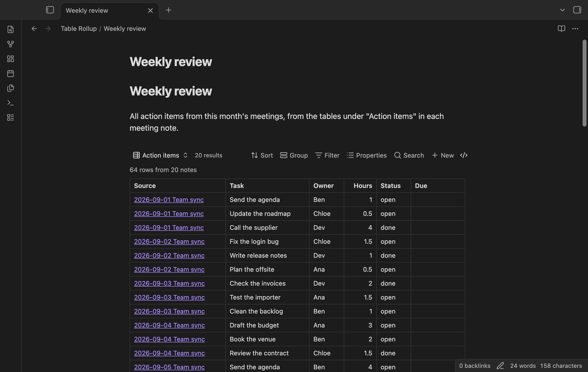Screen dimensions: 588x372
Task: Open source link for Check the invoices row
Action: coord(170,283)
